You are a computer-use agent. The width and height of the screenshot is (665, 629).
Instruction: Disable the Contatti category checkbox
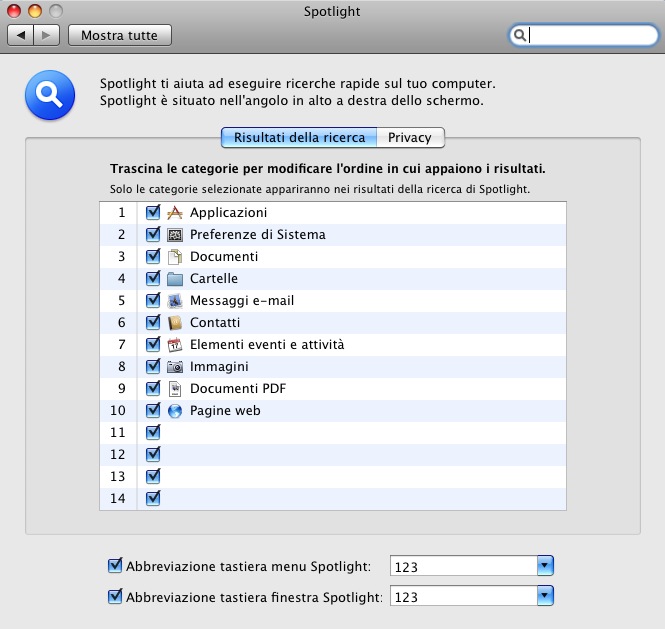coord(153,322)
